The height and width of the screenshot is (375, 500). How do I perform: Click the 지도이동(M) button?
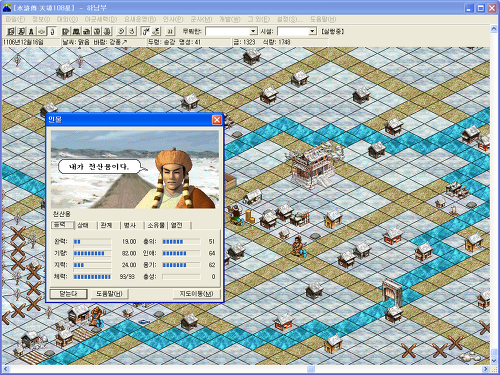point(196,294)
